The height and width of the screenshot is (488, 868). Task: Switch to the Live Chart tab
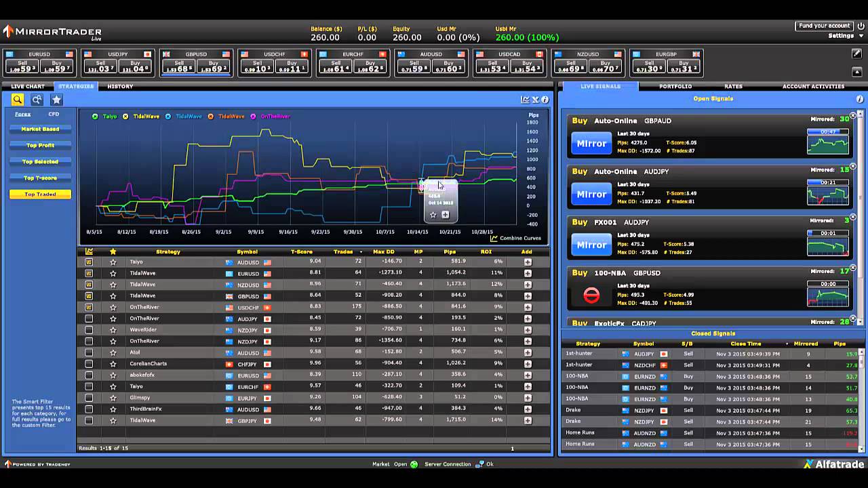(x=28, y=86)
